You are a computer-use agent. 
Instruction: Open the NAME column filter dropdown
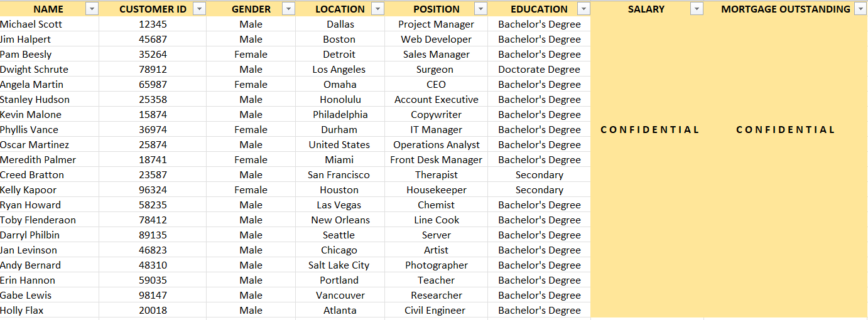point(92,9)
